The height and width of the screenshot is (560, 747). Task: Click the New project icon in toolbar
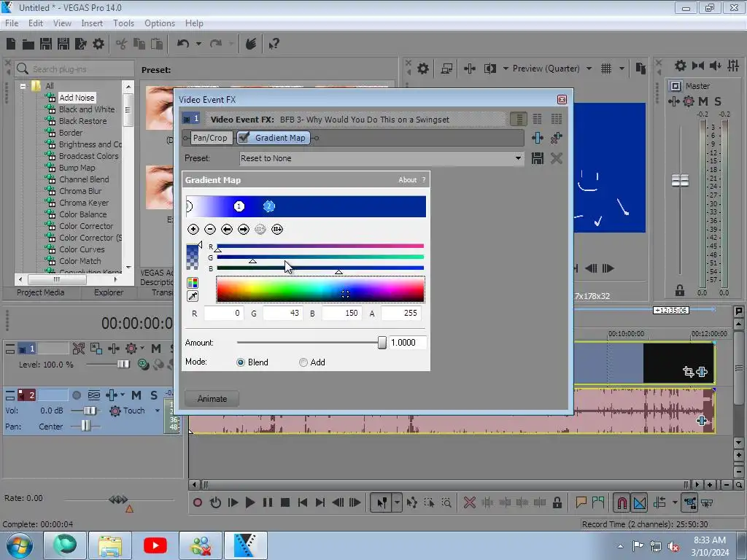(x=11, y=44)
